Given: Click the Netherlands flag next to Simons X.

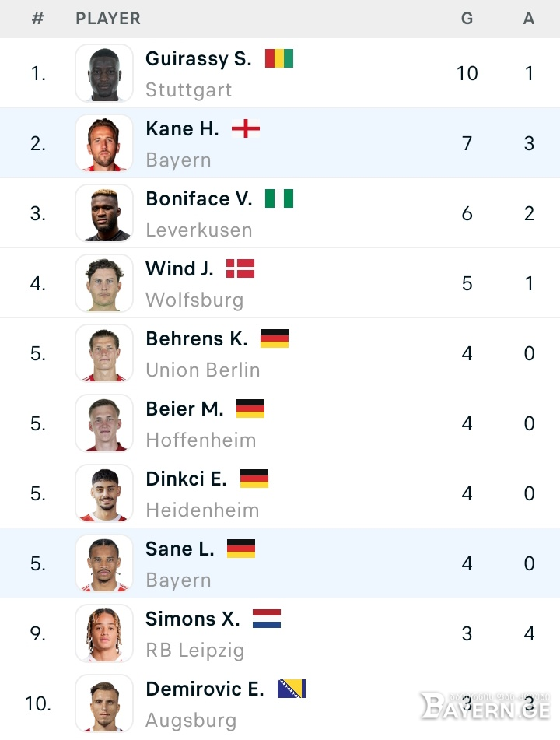Looking at the screenshot, I should [267, 619].
